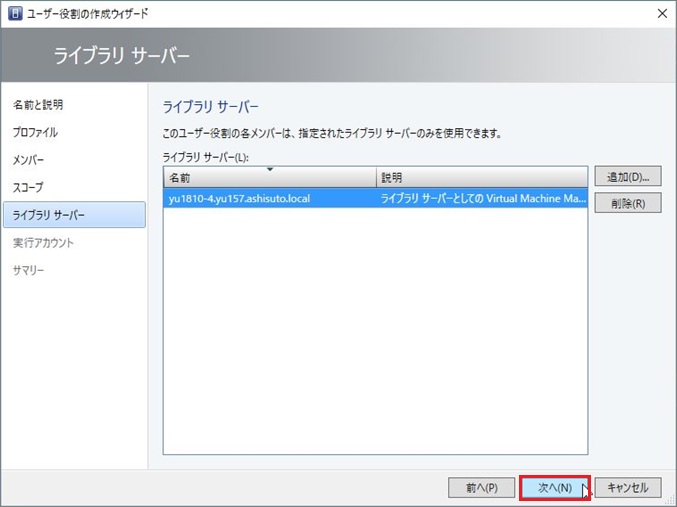Viewport: 677px width, 507px height.
Task: Cancel the wizard with キャンセル
Action: (627, 487)
